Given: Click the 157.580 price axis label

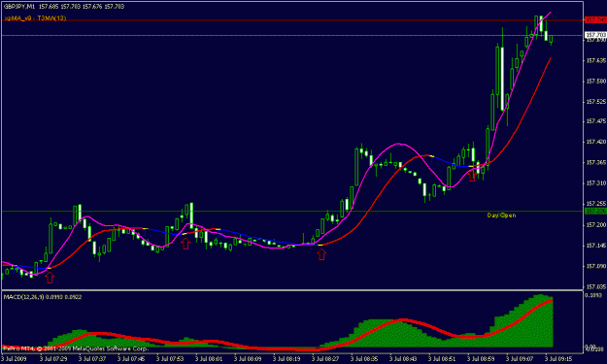Looking at the screenshot, I should coord(596,82).
